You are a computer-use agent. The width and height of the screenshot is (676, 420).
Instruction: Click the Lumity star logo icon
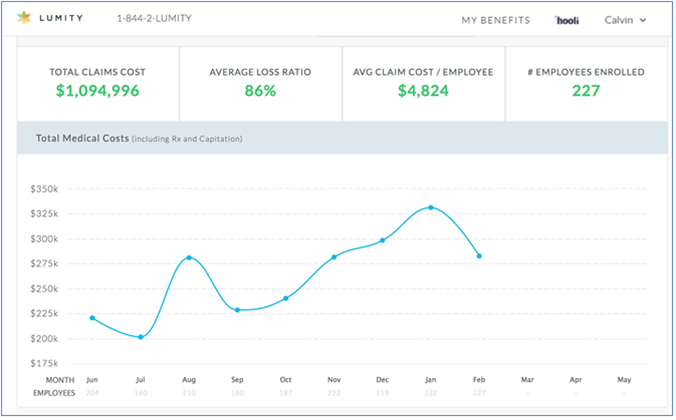(25, 19)
